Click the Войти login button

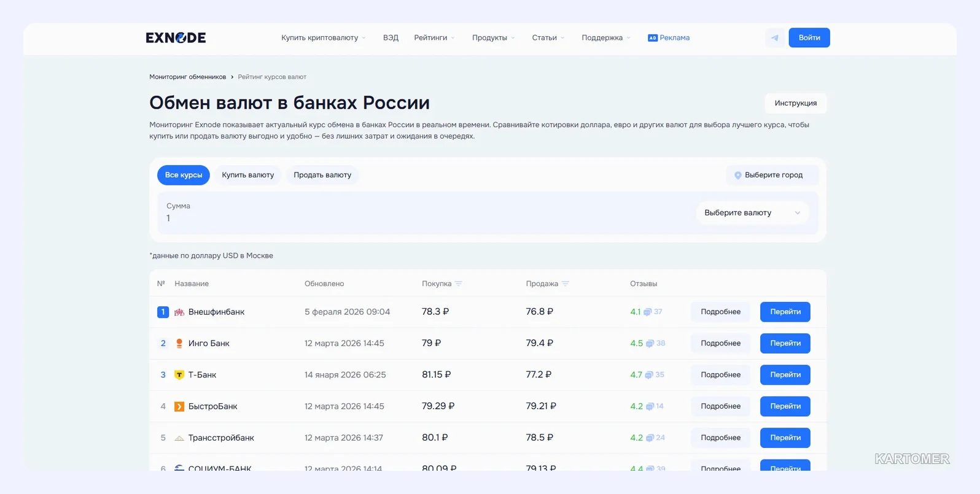click(x=809, y=38)
